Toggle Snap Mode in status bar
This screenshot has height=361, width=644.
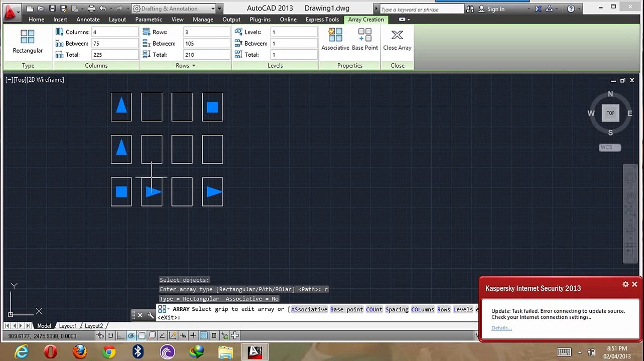110,335
